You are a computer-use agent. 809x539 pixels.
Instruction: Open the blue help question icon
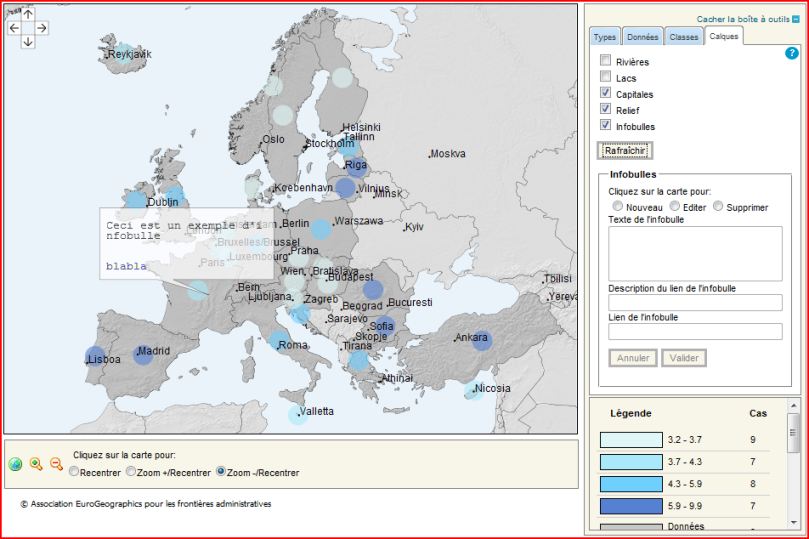tap(791, 53)
